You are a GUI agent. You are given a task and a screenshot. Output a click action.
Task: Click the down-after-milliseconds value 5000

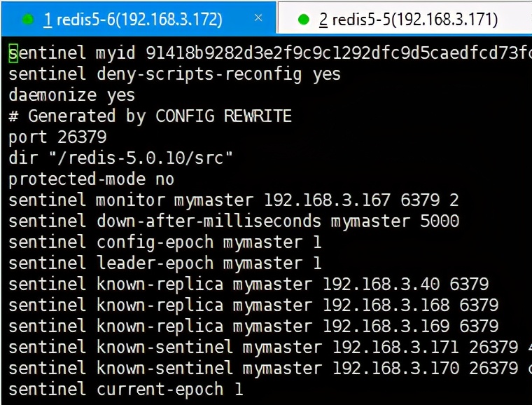tap(440, 221)
